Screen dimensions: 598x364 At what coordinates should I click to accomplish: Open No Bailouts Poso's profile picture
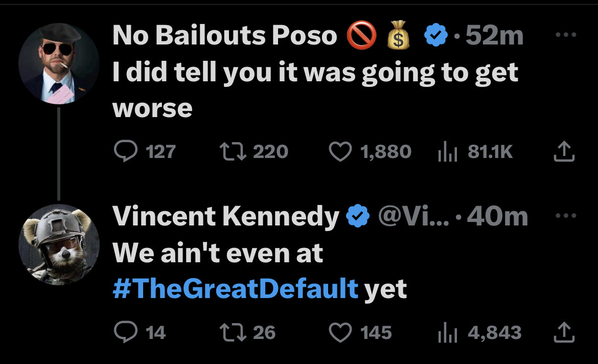tap(59, 64)
